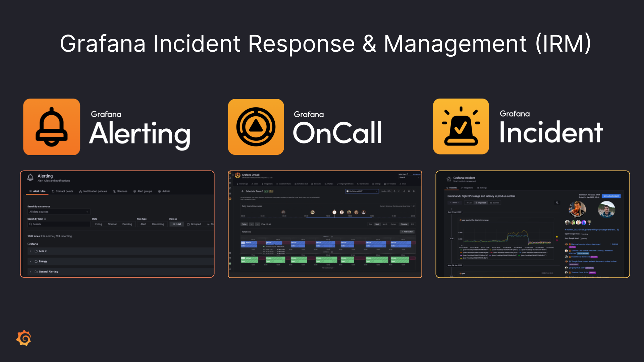Go to the next week with the right arrow
The image size is (644, 362).
tap(257, 224)
